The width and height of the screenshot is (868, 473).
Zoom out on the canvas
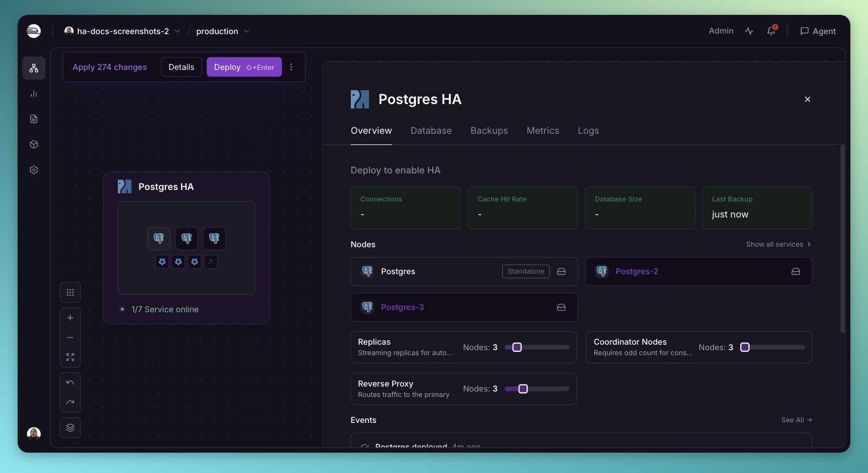70,338
